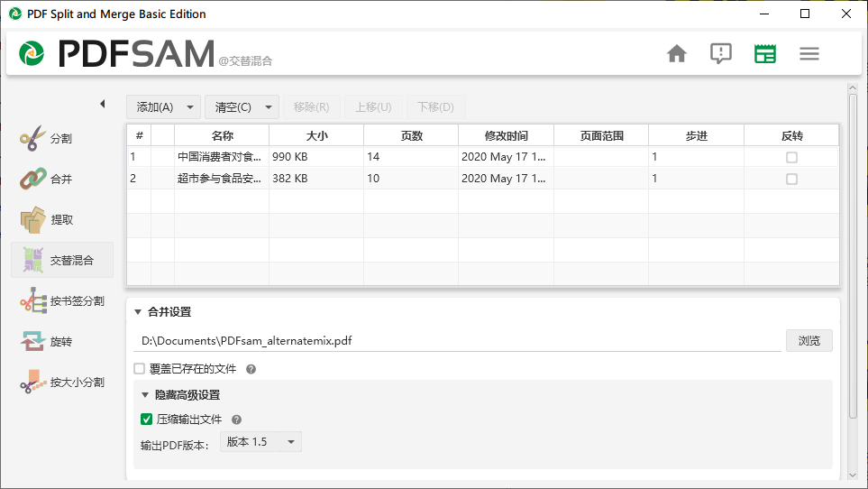Screen dimensions: 868x489
Task: Tick 反转 checkbox for row 1
Action: coord(791,157)
